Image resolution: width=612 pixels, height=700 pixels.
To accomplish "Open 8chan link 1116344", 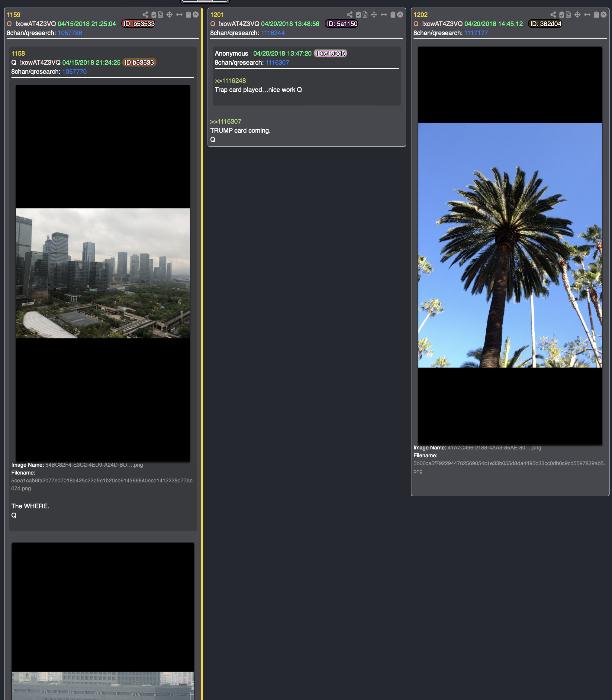I will pos(273,33).
